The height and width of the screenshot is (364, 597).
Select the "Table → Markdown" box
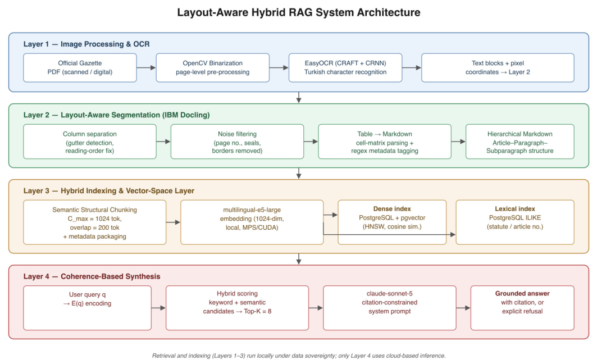(x=385, y=142)
